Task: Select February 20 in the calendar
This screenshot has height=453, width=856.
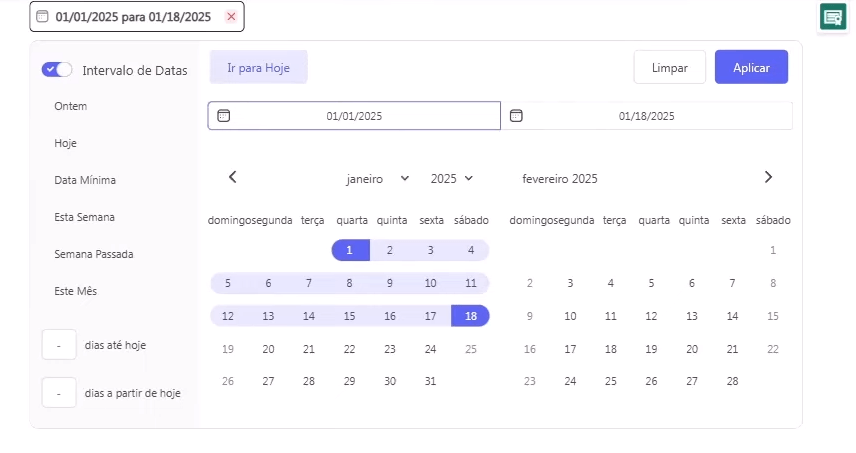Action: (692, 349)
